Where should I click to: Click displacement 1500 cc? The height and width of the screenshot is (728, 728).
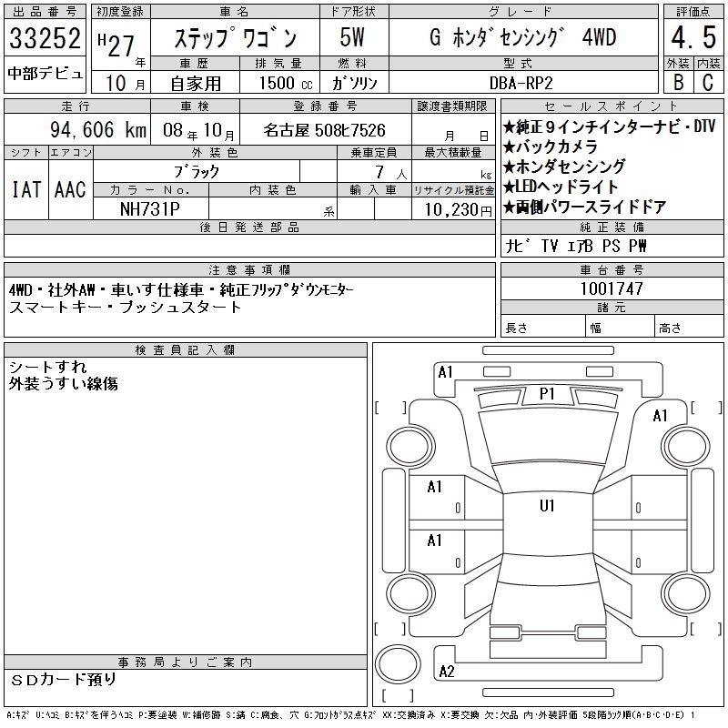pyautogui.click(x=286, y=83)
